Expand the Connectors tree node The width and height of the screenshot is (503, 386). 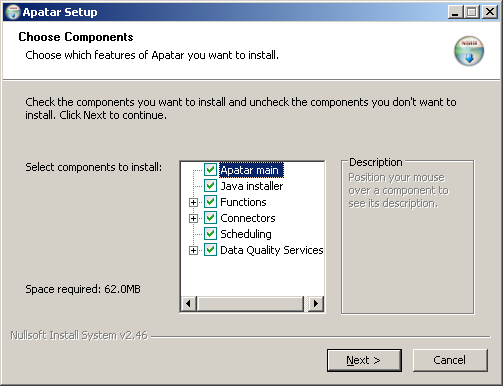(193, 218)
